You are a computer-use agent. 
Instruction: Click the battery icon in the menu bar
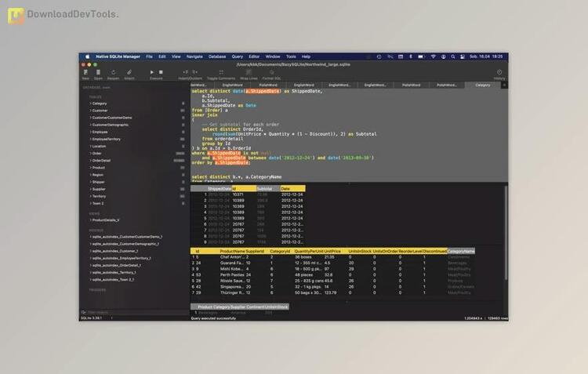click(422, 56)
